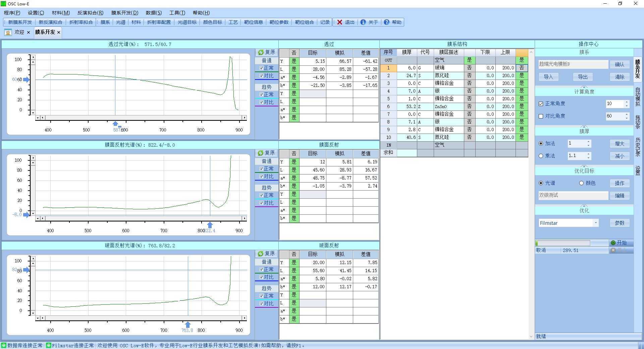This screenshot has width=644, height=349.
Task: Toggle 正常 checkbox under 趋势 in film reflection panel
Action: coord(261,195)
